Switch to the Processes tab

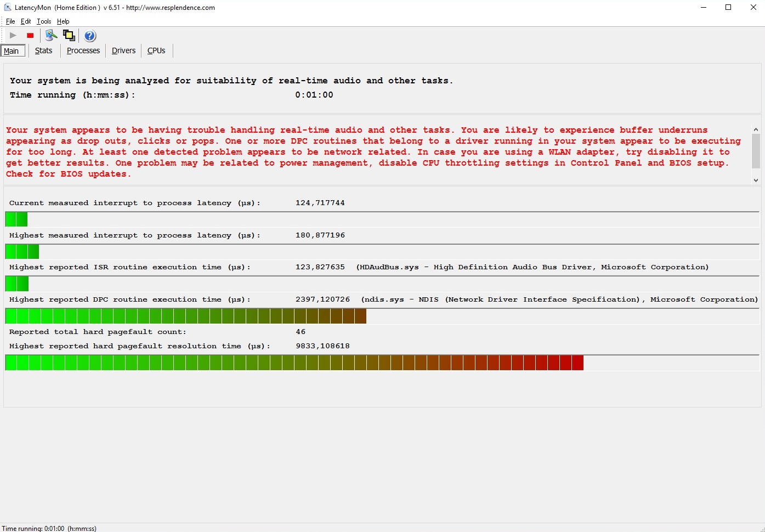[83, 50]
